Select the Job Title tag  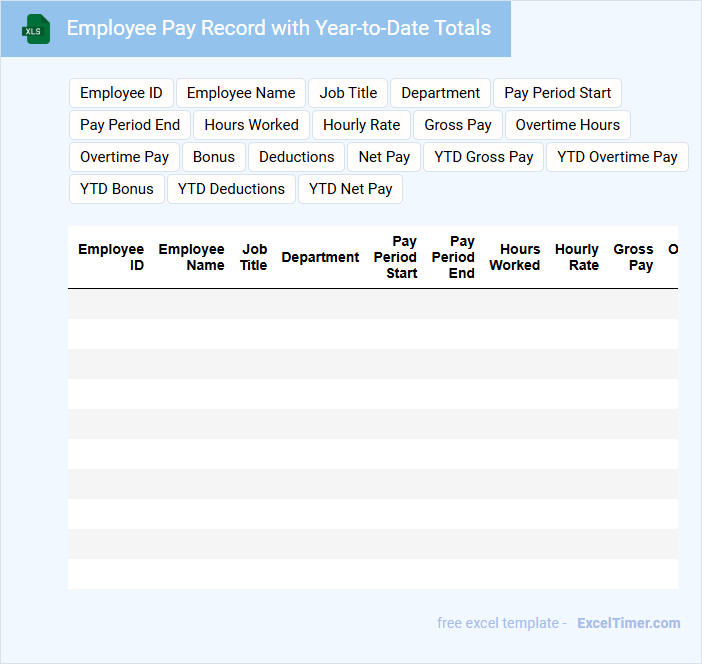coord(348,93)
